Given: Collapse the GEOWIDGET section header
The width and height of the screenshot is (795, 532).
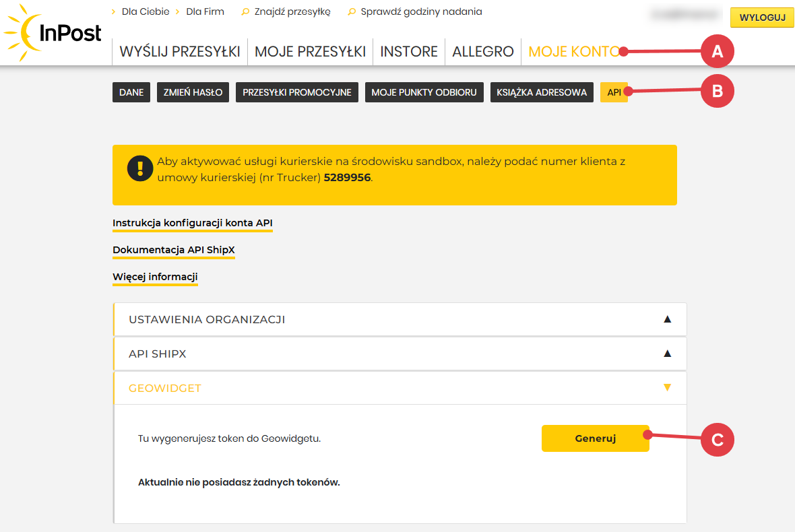Looking at the screenshot, I should pos(400,388).
